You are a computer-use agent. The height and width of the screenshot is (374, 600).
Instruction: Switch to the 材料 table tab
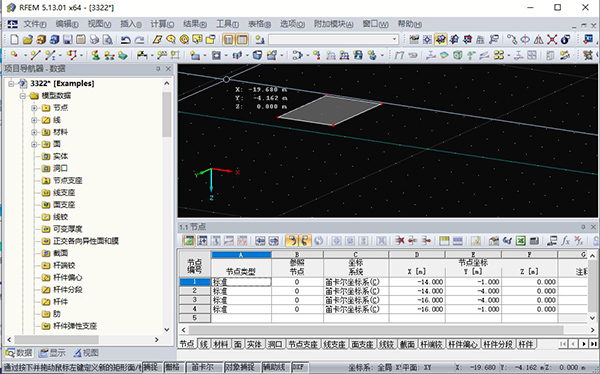[220, 344]
